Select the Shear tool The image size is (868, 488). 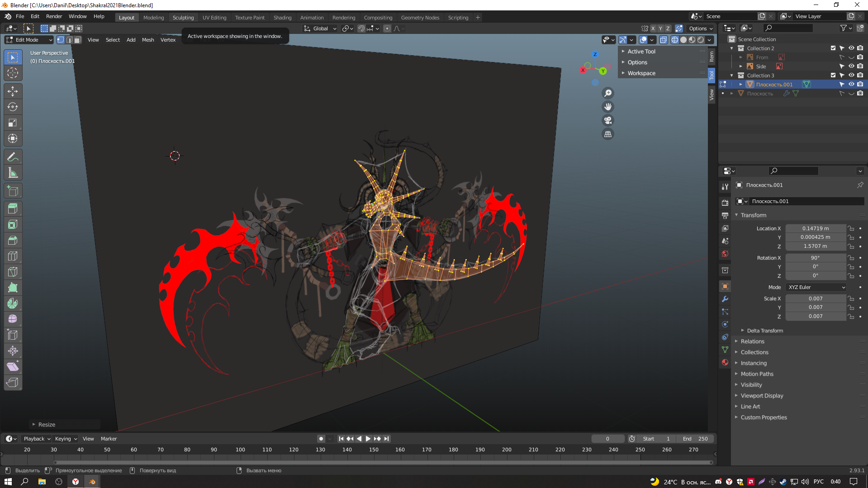coord(13,367)
